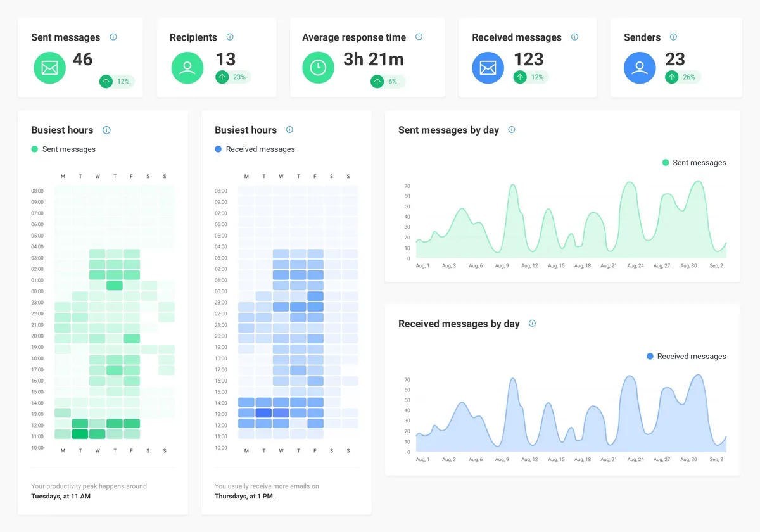The width and height of the screenshot is (760, 532).
Task: Click the 46 value in Sent messages
Action: (x=82, y=59)
